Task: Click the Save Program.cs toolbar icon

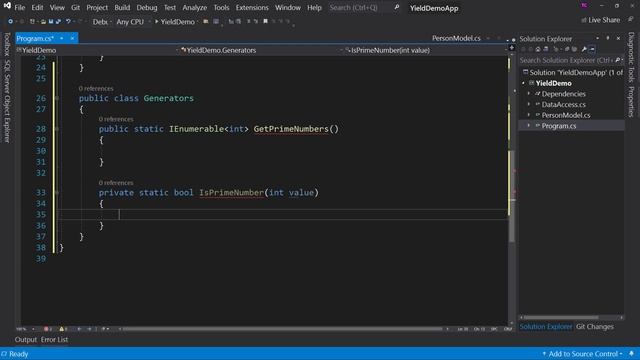Action: pos(51,21)
